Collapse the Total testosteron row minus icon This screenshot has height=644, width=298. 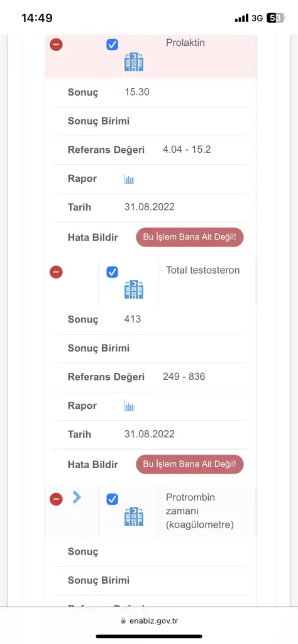tap(56, 272)
